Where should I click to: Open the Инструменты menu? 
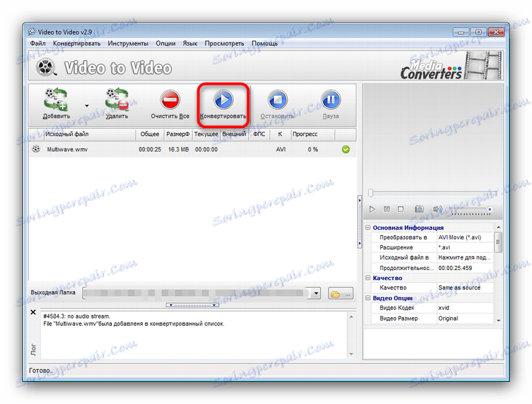click(x=128, y=43)
